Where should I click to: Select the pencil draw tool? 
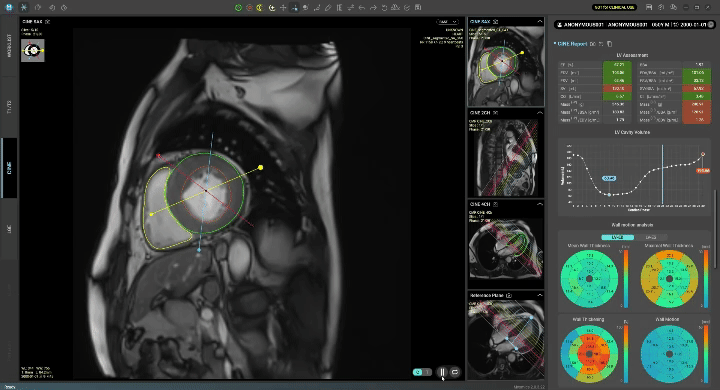click(328, 7)
